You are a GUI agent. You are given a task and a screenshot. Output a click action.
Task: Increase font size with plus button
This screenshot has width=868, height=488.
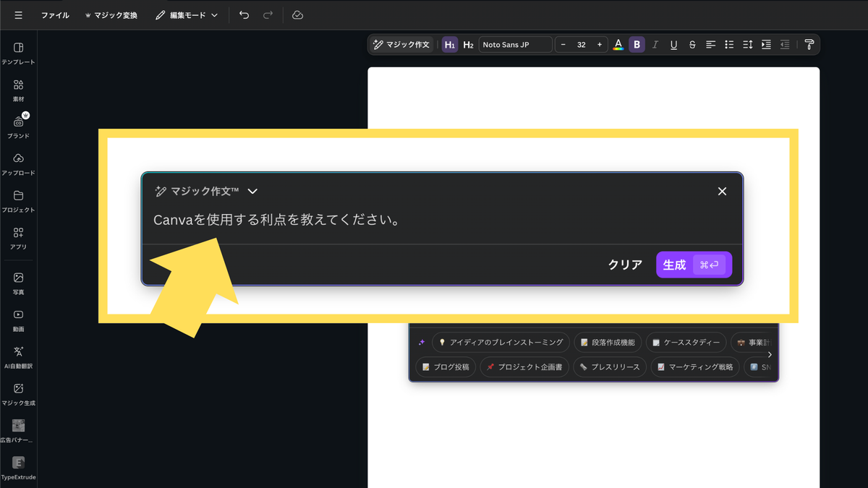[x=599, y=45]
